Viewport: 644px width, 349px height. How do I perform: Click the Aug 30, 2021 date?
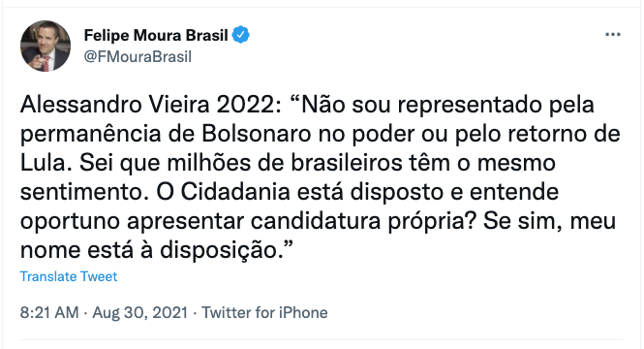point(140,313)
